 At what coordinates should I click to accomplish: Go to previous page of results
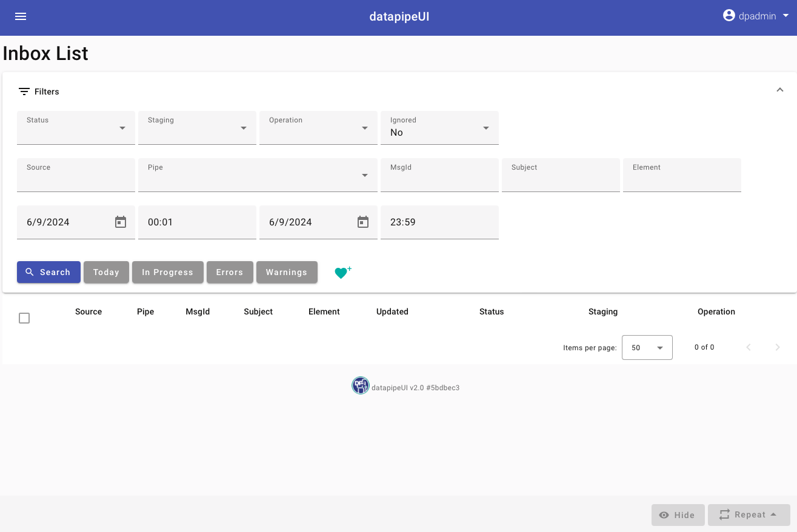tap(749, 347)
